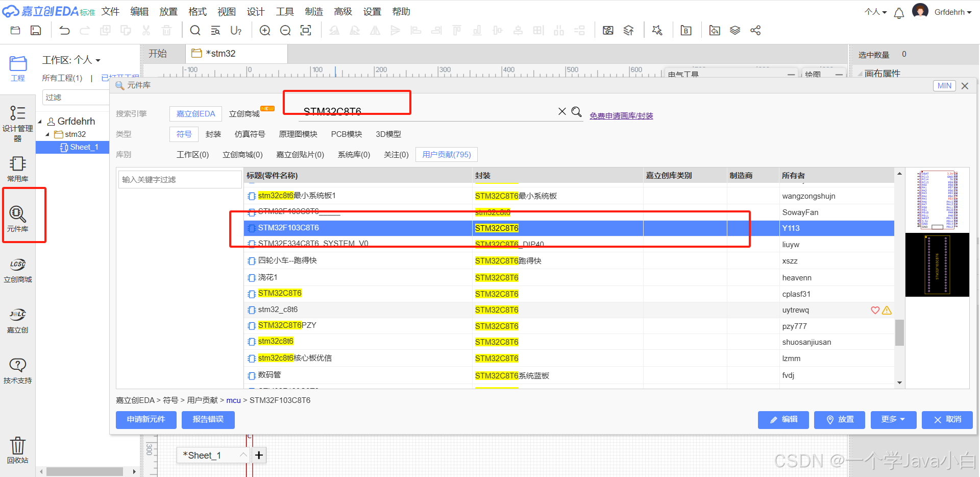Open the 放置 menu
The height and width of the screenshot is (477, 980).
coord(168,11)
